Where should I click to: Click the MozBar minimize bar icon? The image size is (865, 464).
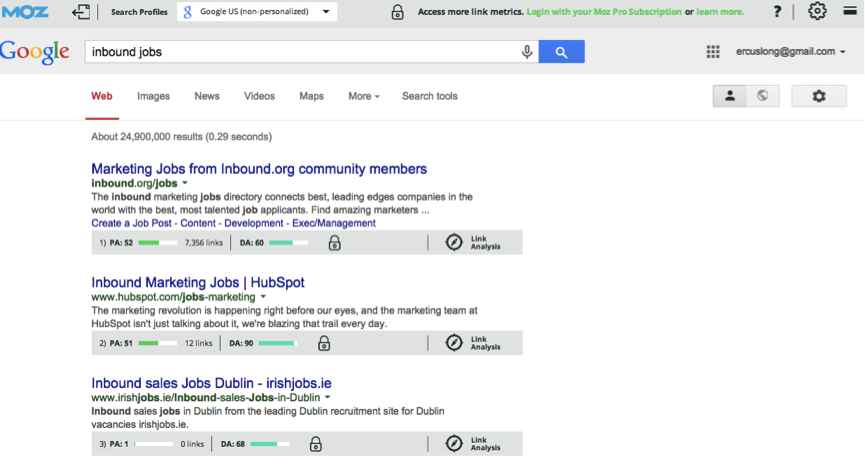click(850, 10)
